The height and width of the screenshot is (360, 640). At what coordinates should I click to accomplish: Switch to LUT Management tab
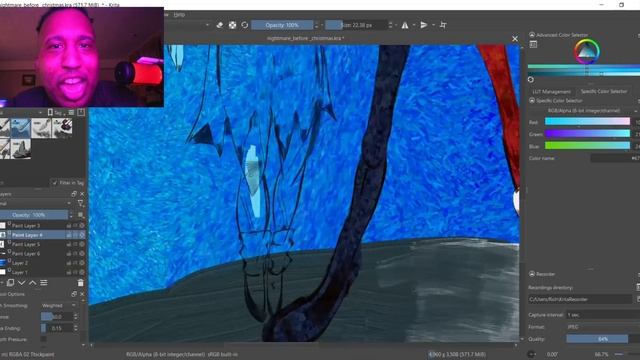coord(551,91)
